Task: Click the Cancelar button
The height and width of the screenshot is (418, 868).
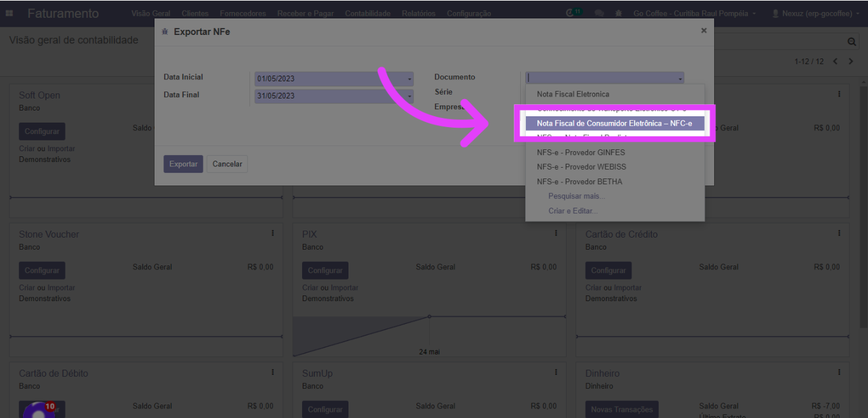Action: coord(227,164)
